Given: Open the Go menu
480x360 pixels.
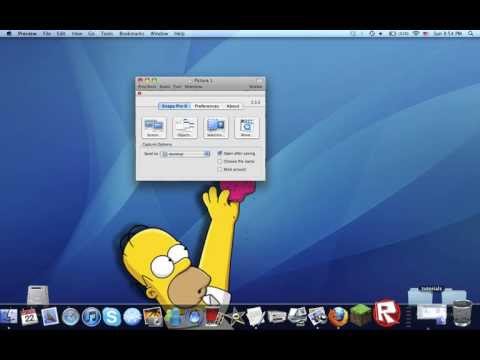Looking at the screenshot, I should (x=91, y=34).
